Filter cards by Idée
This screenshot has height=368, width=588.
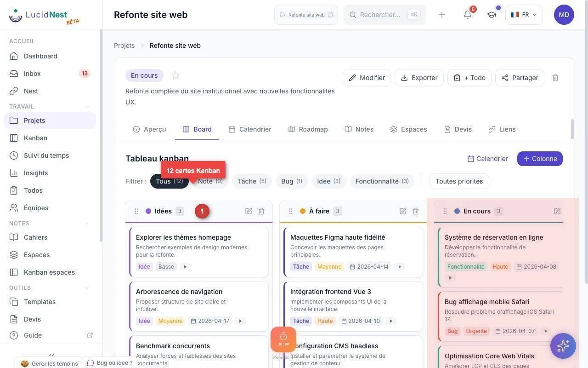(329, 181)
